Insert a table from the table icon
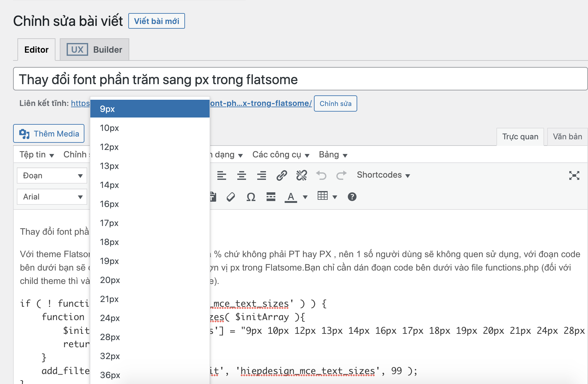Image resolution: width=588 pixels, height=384 pixels. pyautogui.click(x=323, y=196)
